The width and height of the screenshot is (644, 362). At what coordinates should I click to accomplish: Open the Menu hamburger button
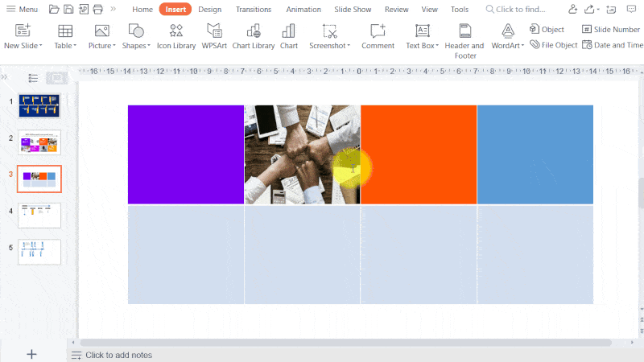(23, 9)
